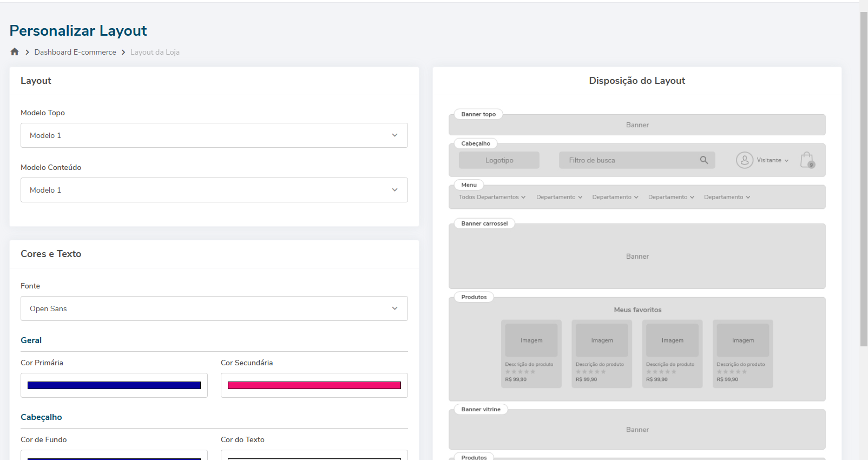Click the Cabeçalho Cor do Texto field

click(x=314, y=455)
